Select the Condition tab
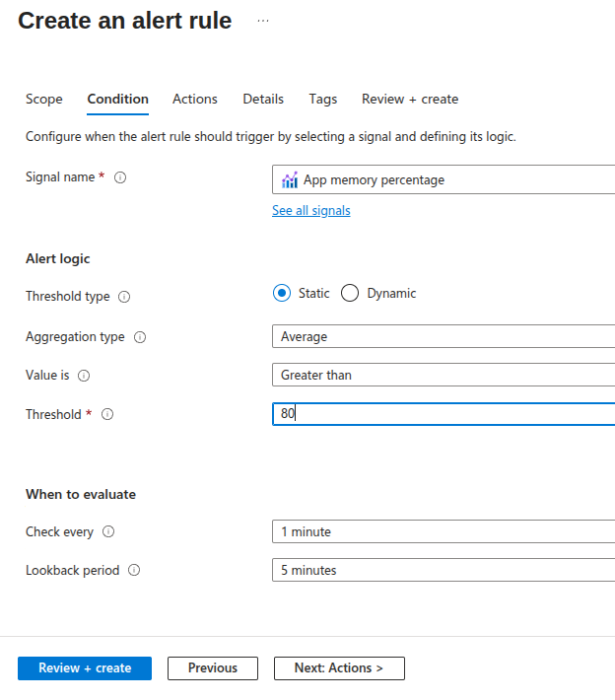 [118, 100]
